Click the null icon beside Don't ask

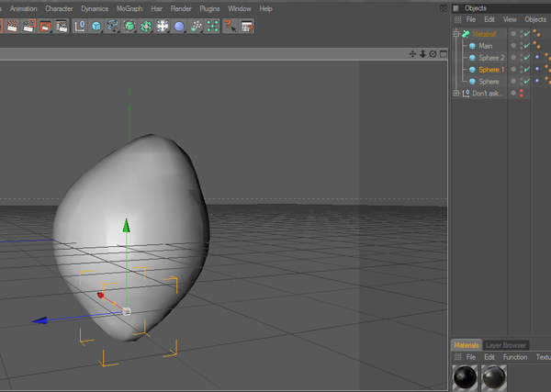(466, 93)
